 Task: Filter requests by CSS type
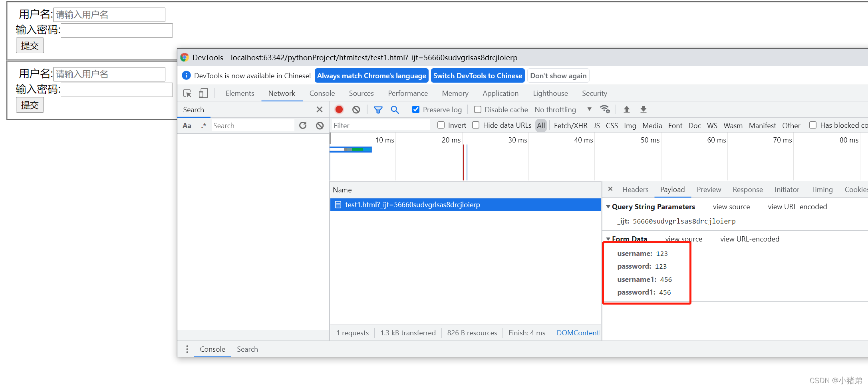612,126
